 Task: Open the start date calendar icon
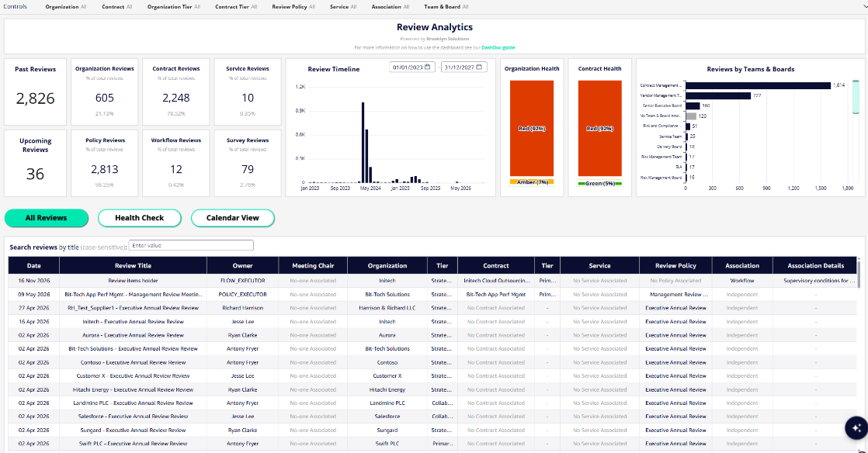pos(428,67)
